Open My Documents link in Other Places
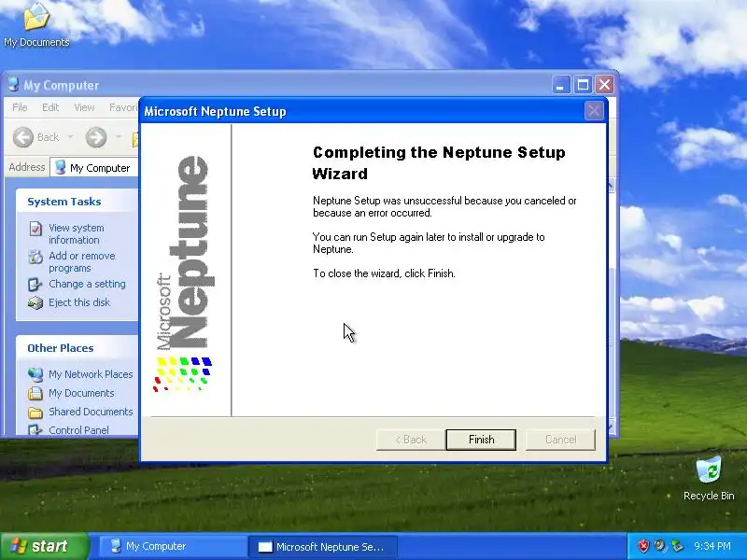747x560 pixels. tap(81, 393)
